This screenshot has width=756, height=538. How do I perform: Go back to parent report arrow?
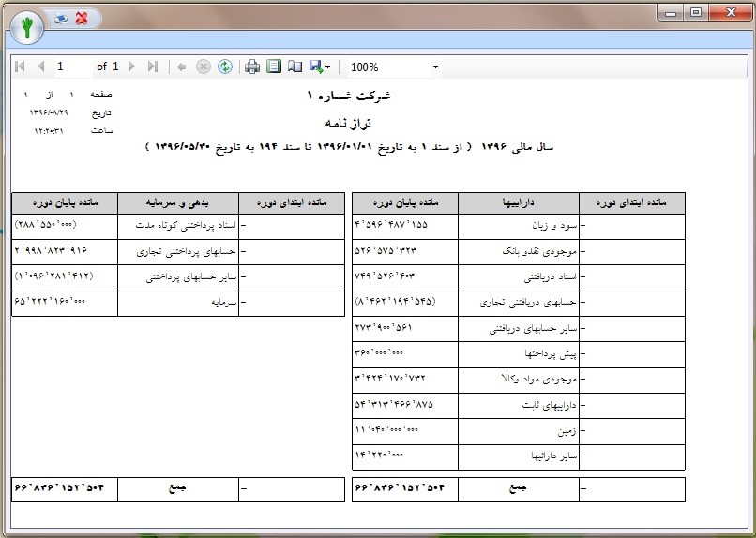click(x=181, y=67)
